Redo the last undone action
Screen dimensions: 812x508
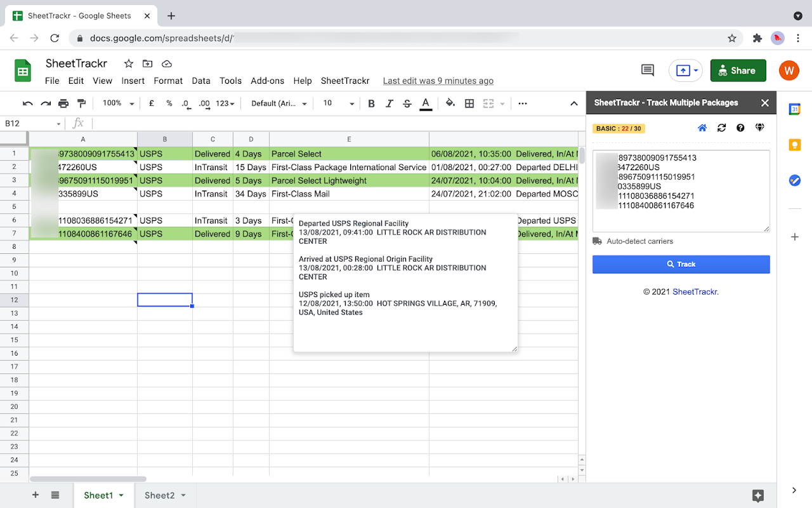46,104
